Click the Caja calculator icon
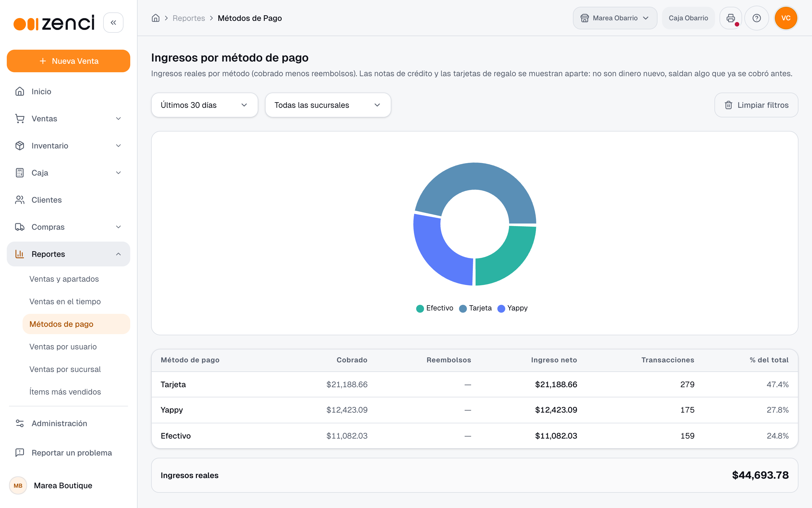The height and width of the screenshot is (508, 812). pyautogui.click(x=20, y=173)
